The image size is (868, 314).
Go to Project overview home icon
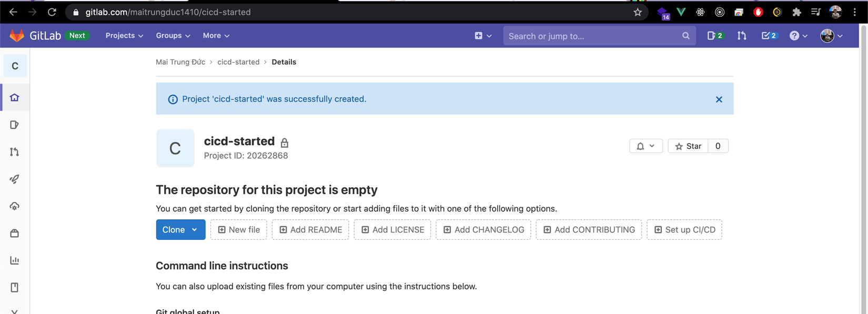coord(14,97)
